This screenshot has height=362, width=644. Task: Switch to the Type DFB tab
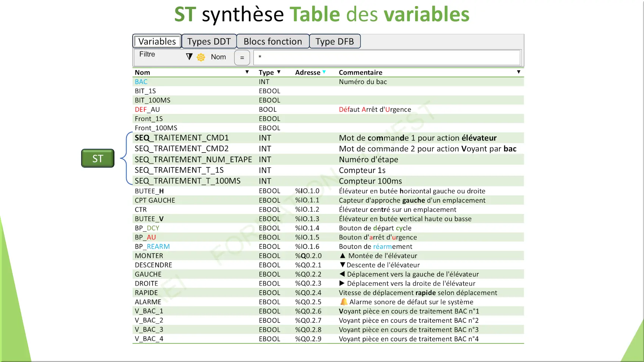[x=335, y=41]
